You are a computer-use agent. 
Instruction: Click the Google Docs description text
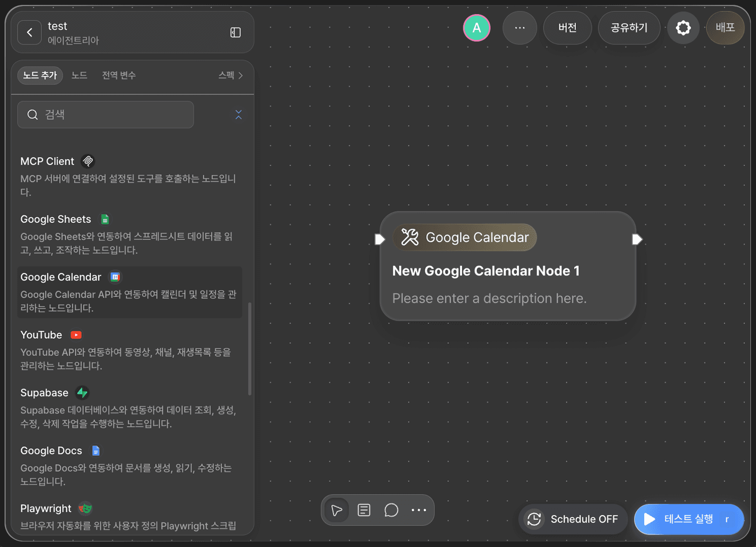pyautogui.click(x=126, y=475)
